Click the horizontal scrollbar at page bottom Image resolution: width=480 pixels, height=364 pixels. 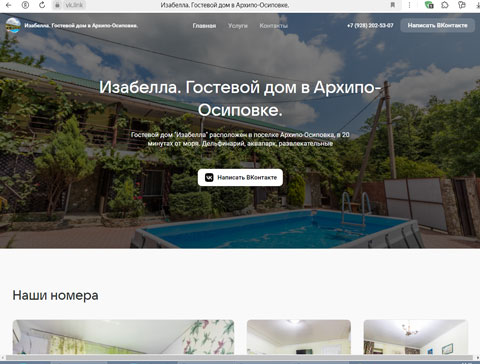tap(240, 357)
